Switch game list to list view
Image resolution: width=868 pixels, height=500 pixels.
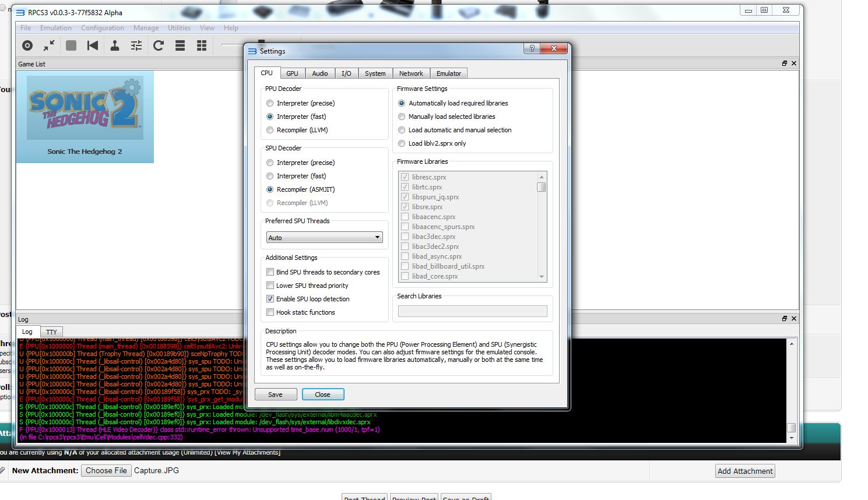pos(180,45)
